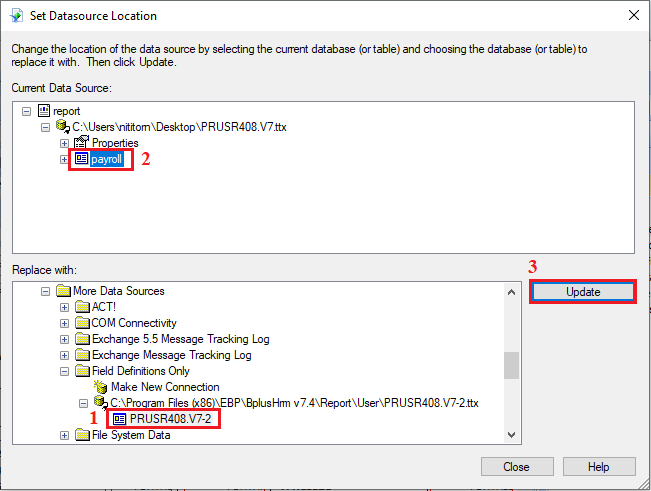Expand the payroll table node

click(64, 159)
